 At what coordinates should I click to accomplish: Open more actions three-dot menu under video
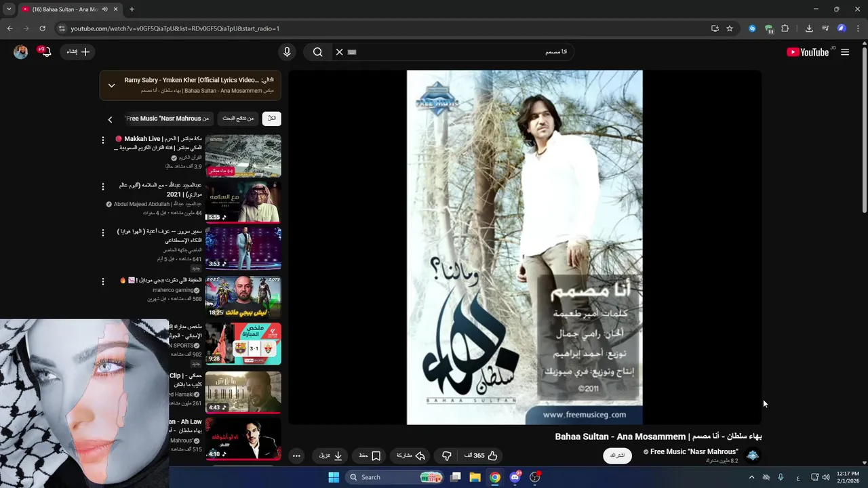(x=296, y=456)
